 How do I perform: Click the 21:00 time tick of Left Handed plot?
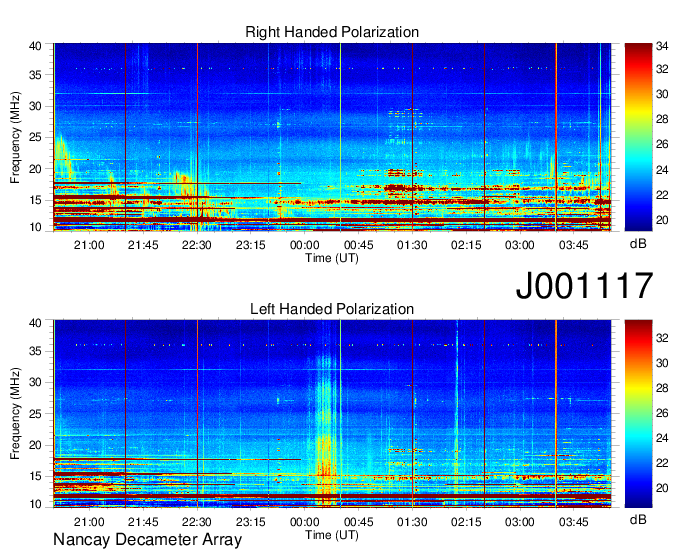[x=89, y=522]
